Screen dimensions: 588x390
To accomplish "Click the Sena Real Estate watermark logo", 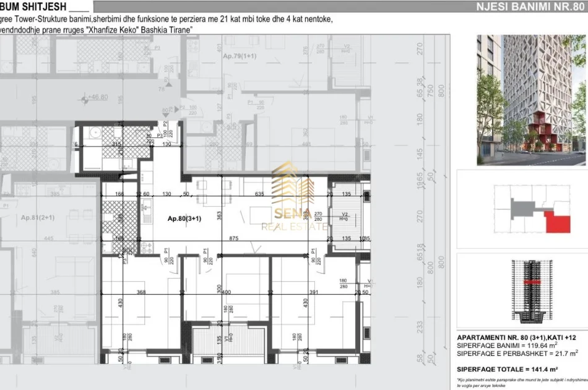I will pyautogui.click(x=293, y=199).
